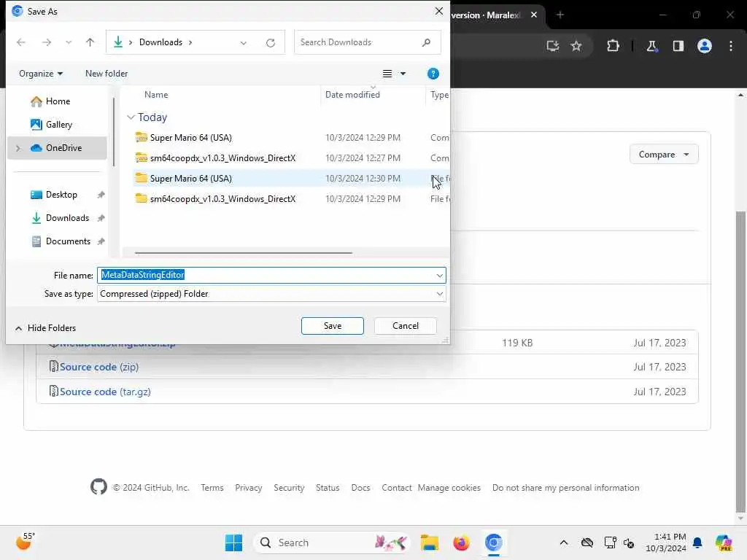747x560 pixels.
Task: Refresh the Downloads folder view
Action: coord(271,43)
